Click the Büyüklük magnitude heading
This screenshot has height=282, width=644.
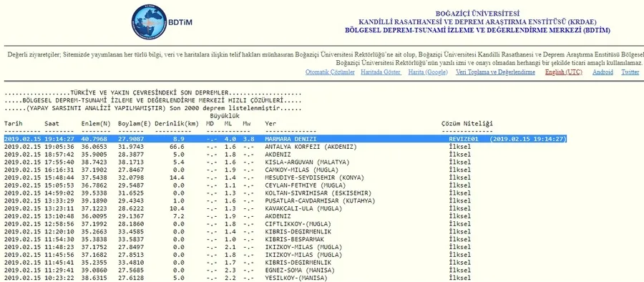click(225, 116)
